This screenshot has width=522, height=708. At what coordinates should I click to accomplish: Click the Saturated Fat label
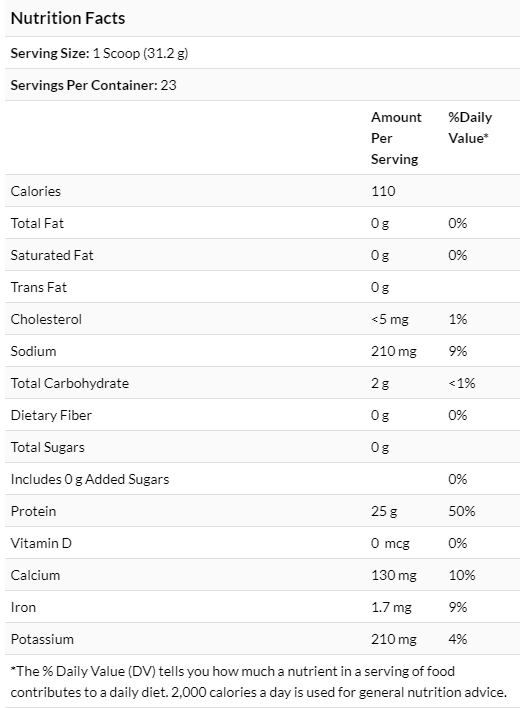click(x=52, y=255)
